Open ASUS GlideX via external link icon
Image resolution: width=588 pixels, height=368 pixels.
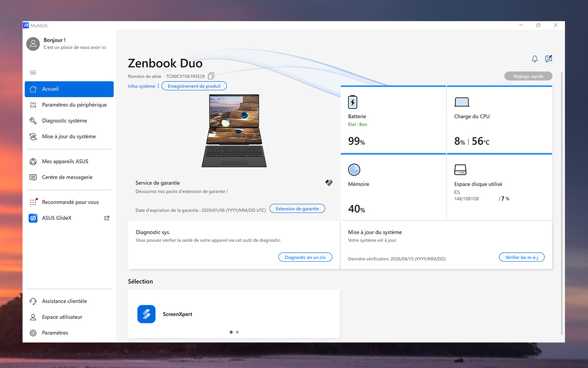106,218
